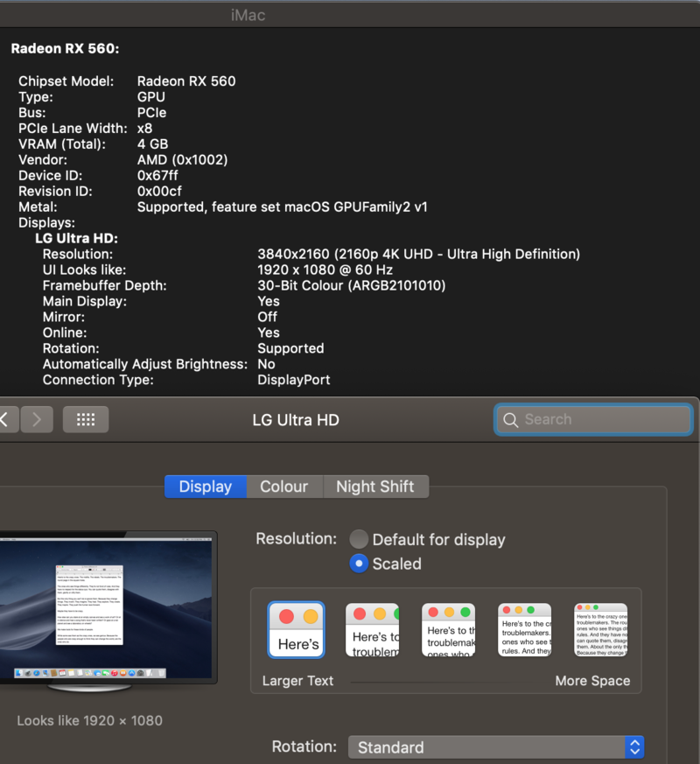Open the Night Shift tab
Screen dimensions: 700x764
pyautogui.click(x=375, y=487)
